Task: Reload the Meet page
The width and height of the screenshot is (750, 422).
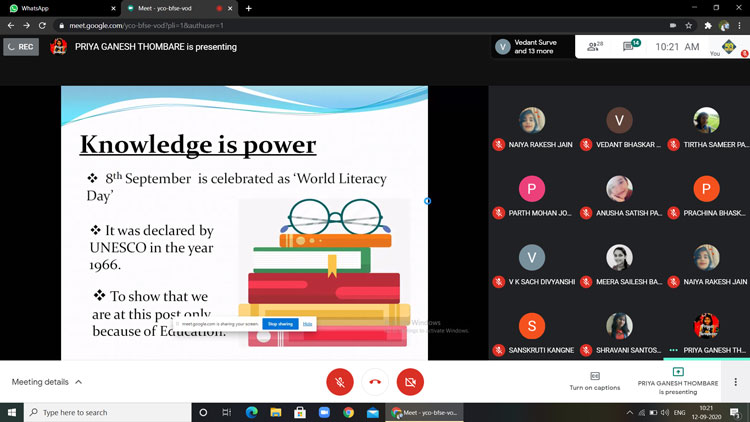Action: (x=42, y=25)
